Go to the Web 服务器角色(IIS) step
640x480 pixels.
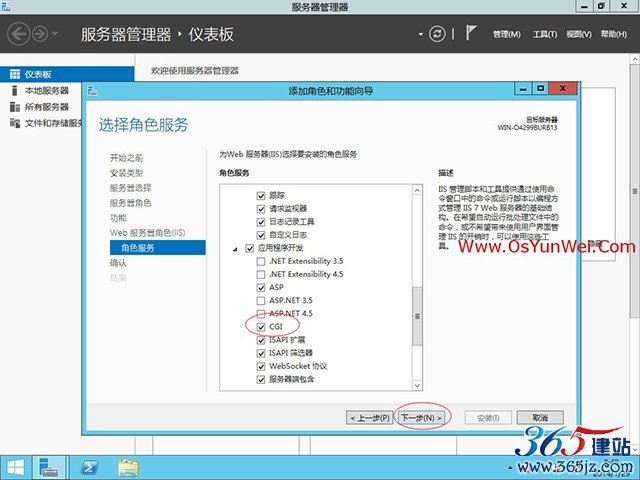(x=147, y=233)
